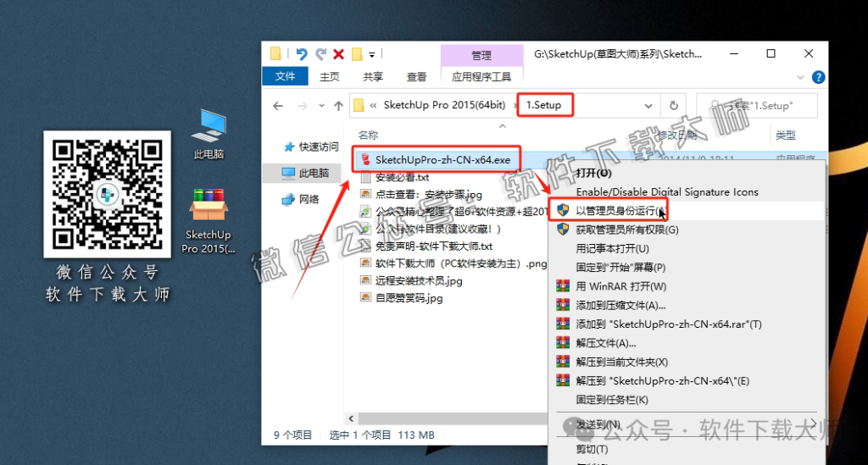Choose 解压文件(A)... entry
The width and height of the screenshot is (868, 465).
coord(605,343)
